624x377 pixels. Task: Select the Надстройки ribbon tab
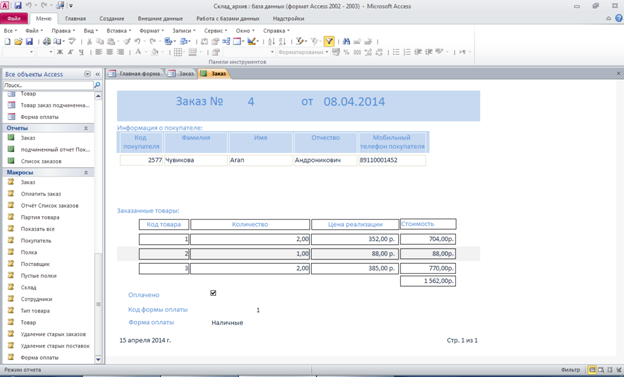(289, 19)
